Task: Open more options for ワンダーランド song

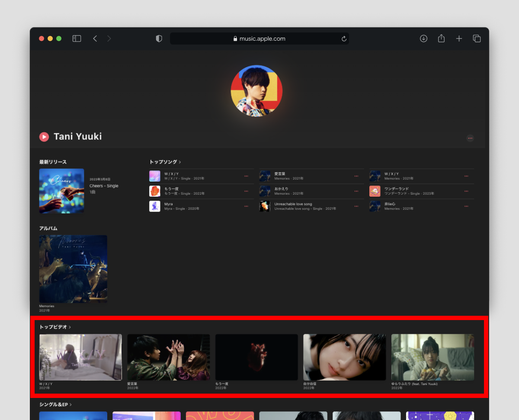Action: [x=466, y=191]
